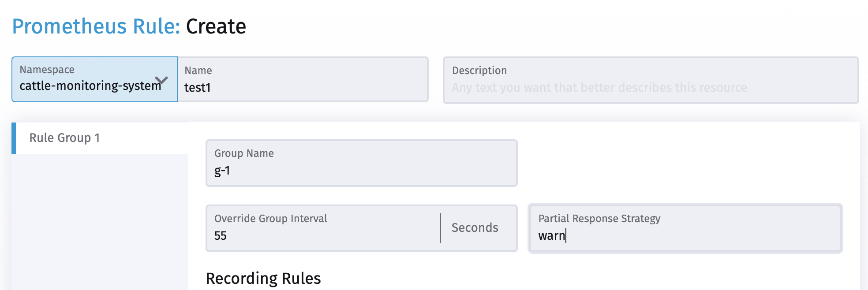Click the Recording Rules heading
868x290 pixels.
pos(263,278)
